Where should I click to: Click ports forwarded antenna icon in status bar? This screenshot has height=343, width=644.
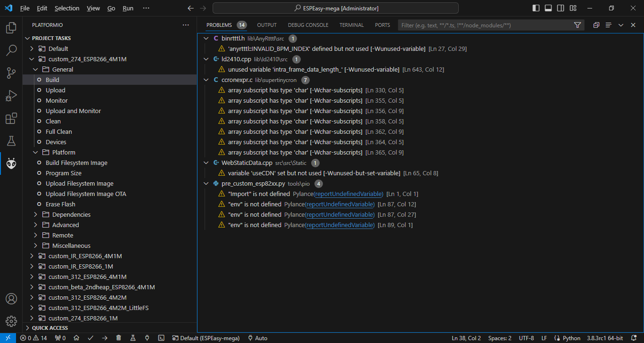point(60,338)
